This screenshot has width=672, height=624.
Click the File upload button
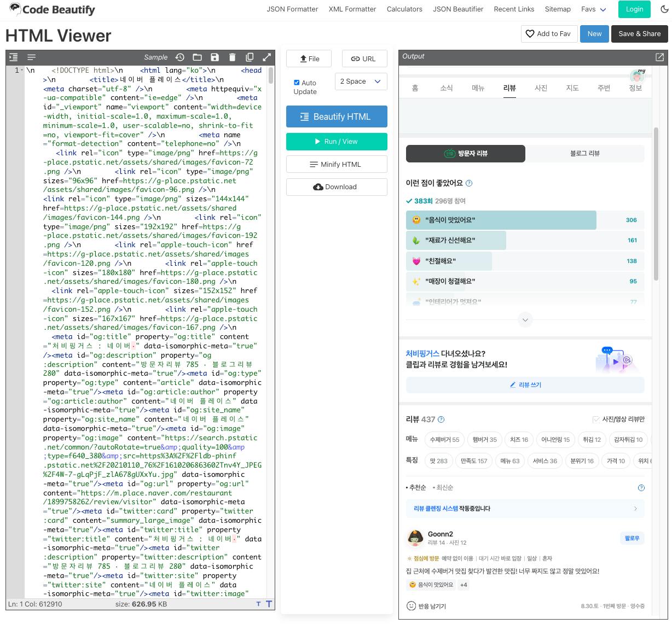click(309, 59)
